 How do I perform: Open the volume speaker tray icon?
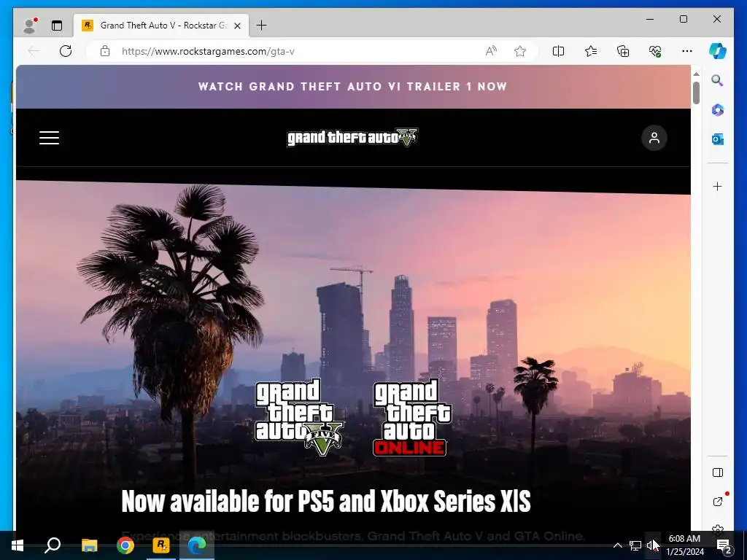tap(651, 545)
